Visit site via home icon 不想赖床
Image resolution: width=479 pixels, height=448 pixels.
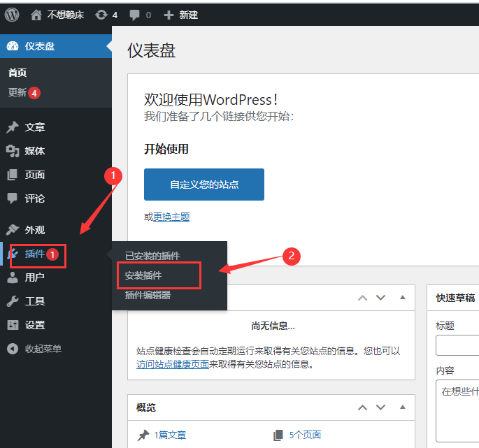[x=36, y=15]
